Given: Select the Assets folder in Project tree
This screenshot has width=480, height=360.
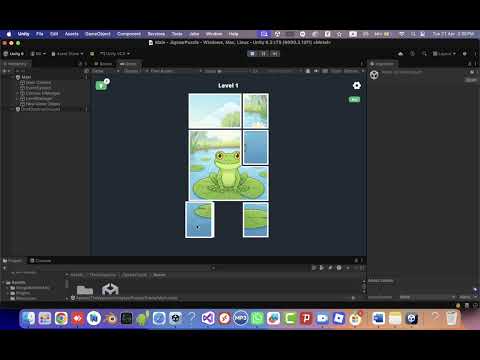Looking at the screenshot, I should [x=16, y=282].
